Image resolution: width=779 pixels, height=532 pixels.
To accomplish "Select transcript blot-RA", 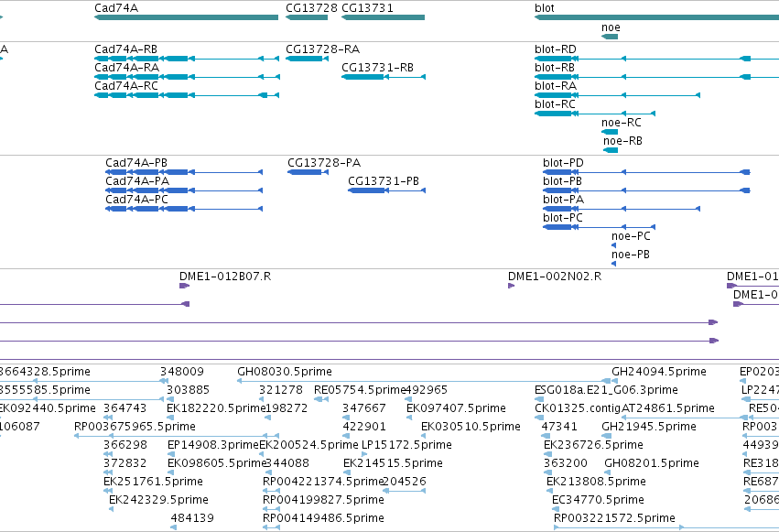I will [x=618, y=95].
